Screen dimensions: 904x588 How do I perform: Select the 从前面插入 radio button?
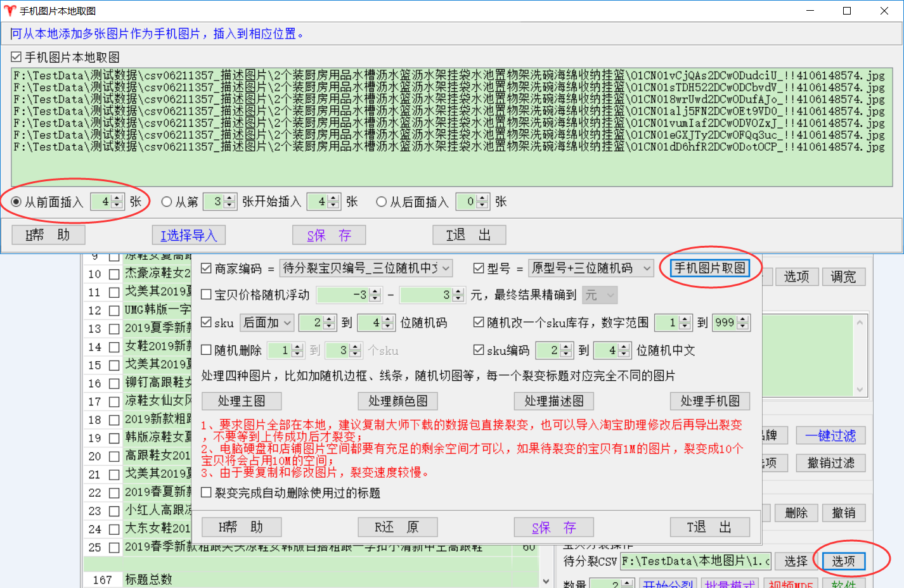pos(16,202)
